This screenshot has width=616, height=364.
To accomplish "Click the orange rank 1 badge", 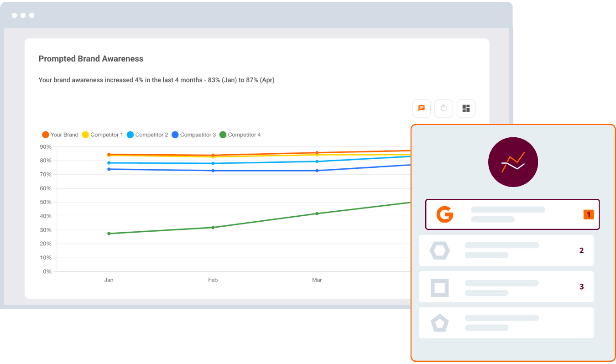I will (x=588, y=214).
